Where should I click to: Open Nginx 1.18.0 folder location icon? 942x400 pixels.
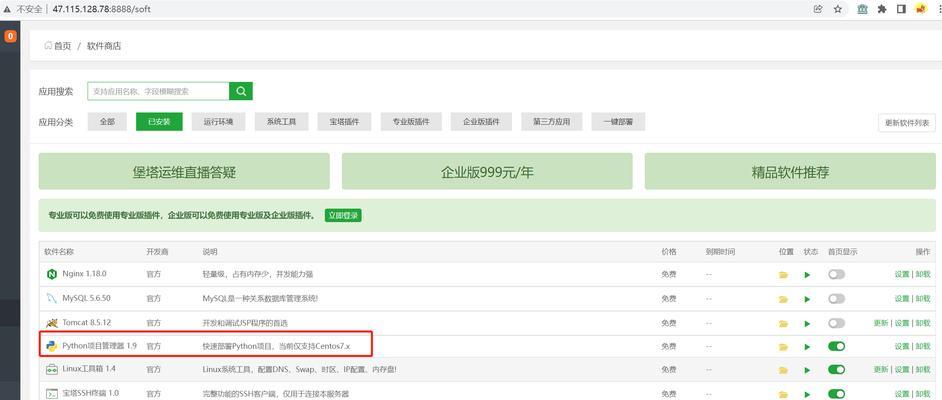(x=783, y=275)
